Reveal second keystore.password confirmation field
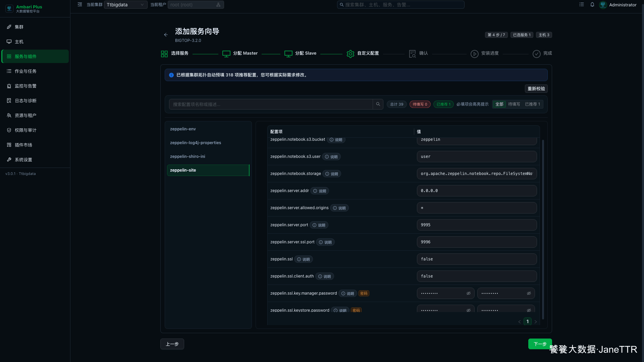Image resolution: width=644 pixels, height=362 pixels. pyautogui.click(x=529, y=310)
